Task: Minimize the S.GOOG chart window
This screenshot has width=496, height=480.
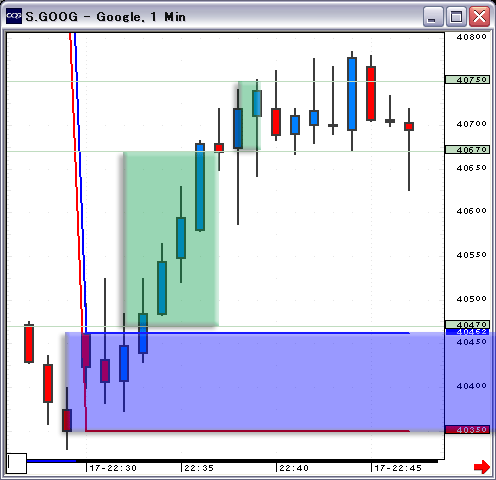Action: click(x=433, y=17)
